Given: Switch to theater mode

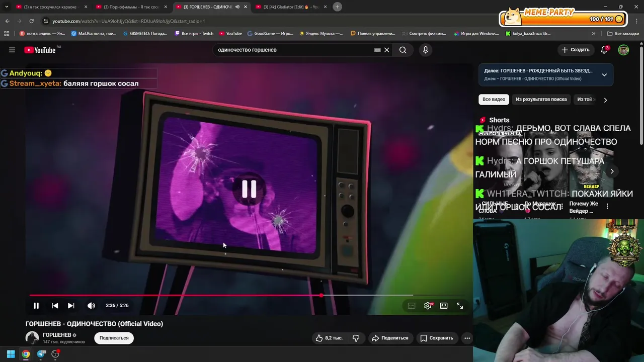Looking at the screenshot, I should point(444,305).
